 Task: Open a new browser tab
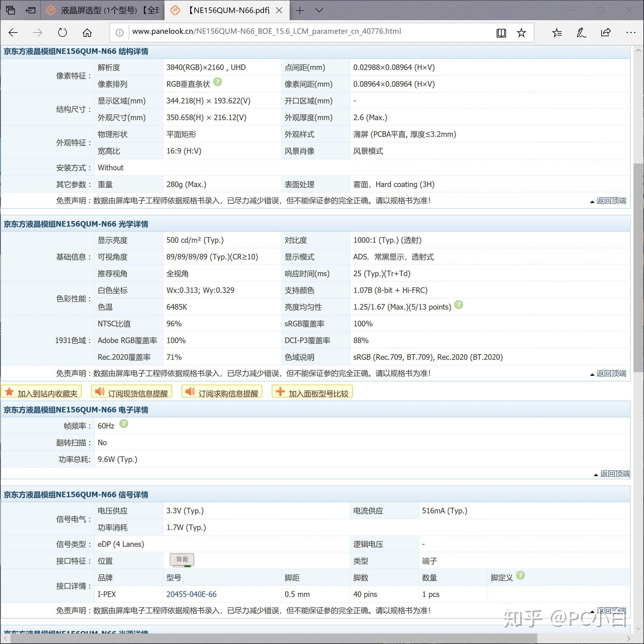pyautogui.click(x=300, y=10)
